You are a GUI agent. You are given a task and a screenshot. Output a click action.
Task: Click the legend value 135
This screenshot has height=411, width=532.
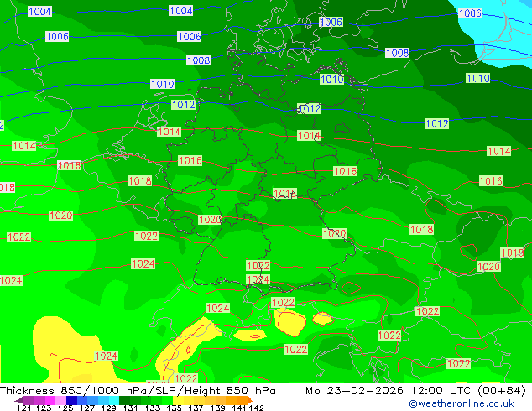tap(174, 408)
